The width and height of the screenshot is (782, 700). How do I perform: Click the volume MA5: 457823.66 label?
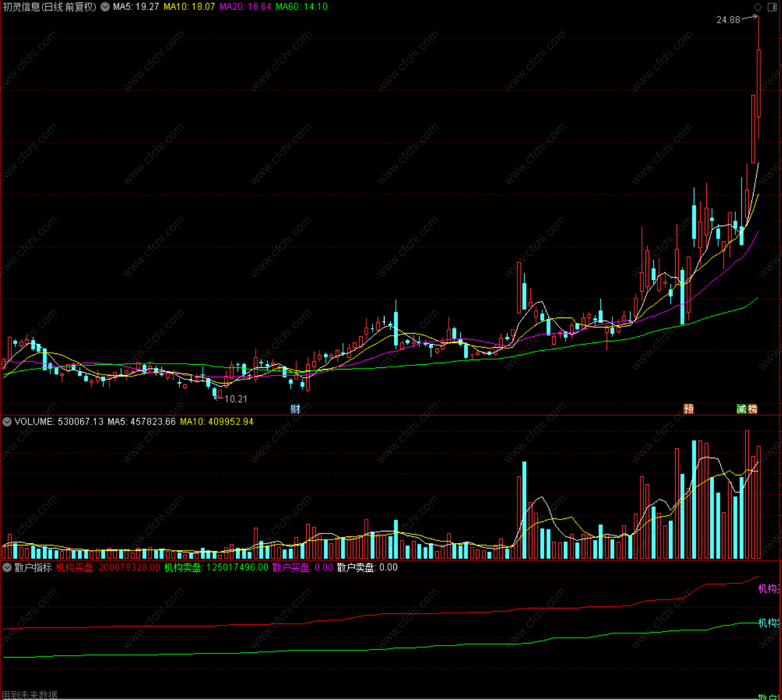142,422
